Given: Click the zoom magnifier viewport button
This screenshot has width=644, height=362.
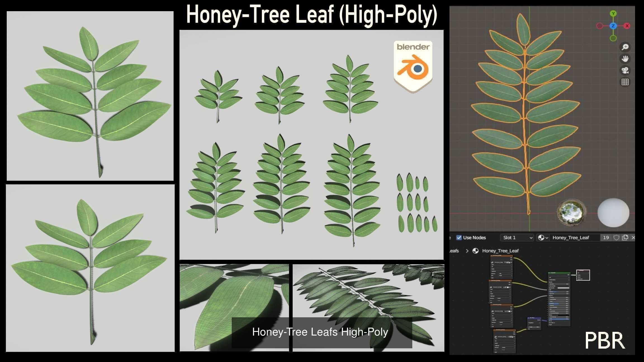Looking at the screenshot, I should 625,47.
